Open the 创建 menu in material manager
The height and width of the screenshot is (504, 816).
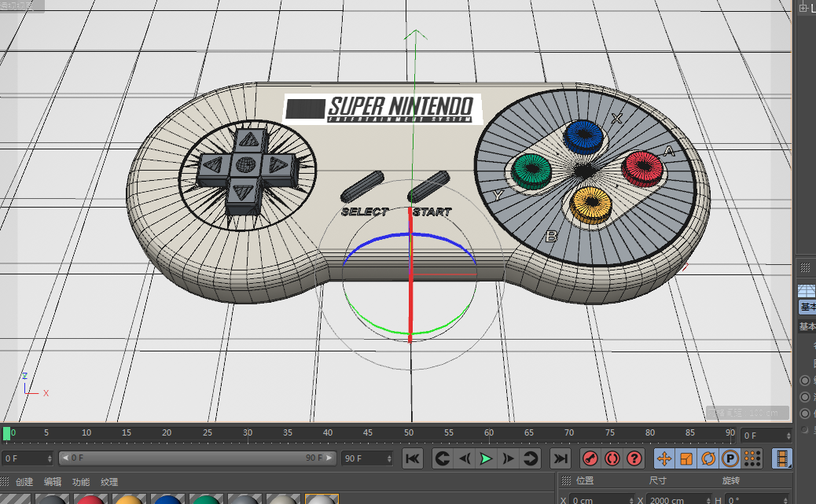[x=24, y=482]
